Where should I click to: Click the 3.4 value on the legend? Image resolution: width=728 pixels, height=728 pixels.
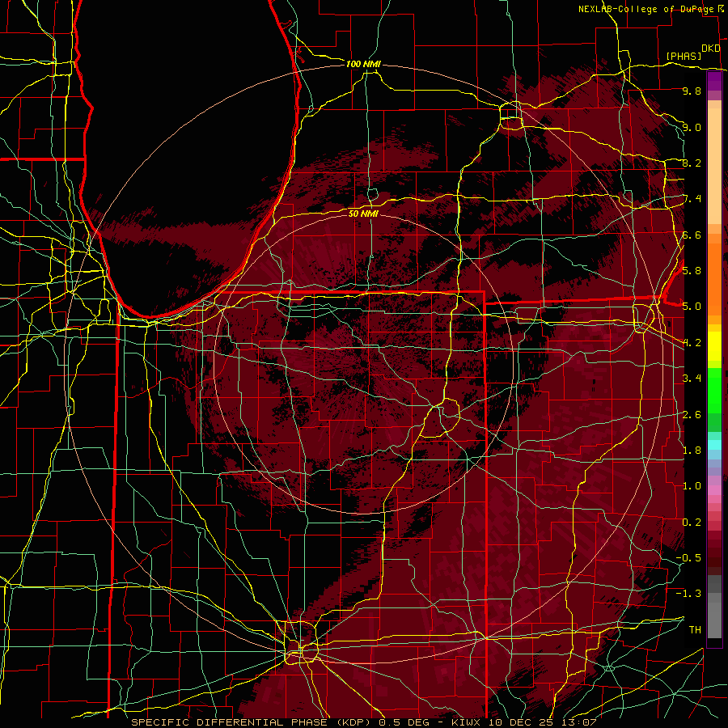pyautogui.click(x=692, y=379)
